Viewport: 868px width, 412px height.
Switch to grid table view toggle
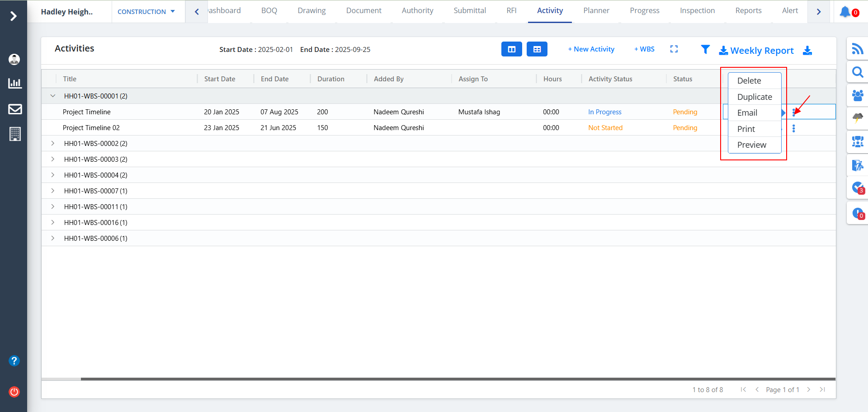click(x=537, y=49)
